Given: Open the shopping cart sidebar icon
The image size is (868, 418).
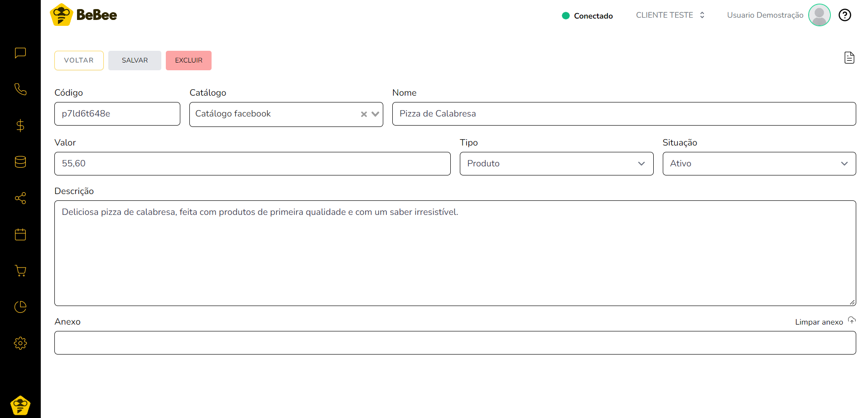Looking at the screenshot, I should click(x=20, y=271).
